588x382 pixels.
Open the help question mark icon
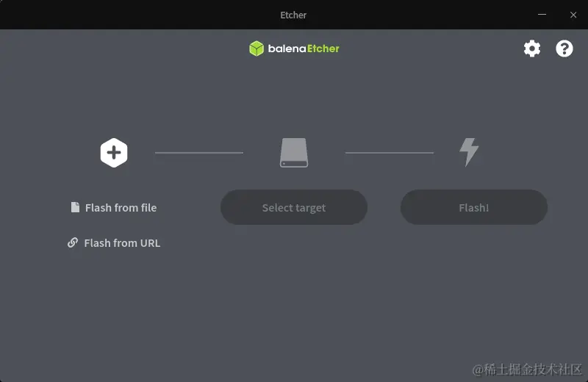pos(564,48)
